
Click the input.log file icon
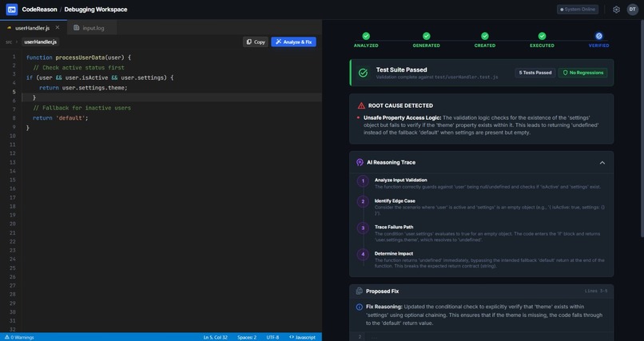click(77, 28)
